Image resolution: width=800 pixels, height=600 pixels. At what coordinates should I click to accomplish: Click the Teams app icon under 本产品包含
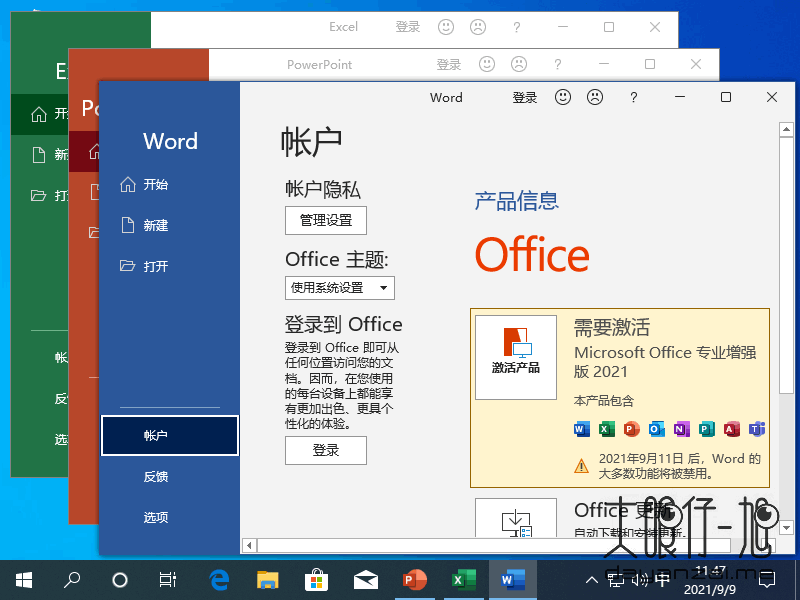click(x=757, y=429)
